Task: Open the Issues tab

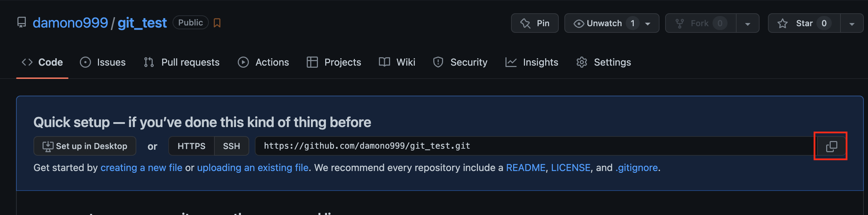Action: pyautogui.click(x=103, y=62)
